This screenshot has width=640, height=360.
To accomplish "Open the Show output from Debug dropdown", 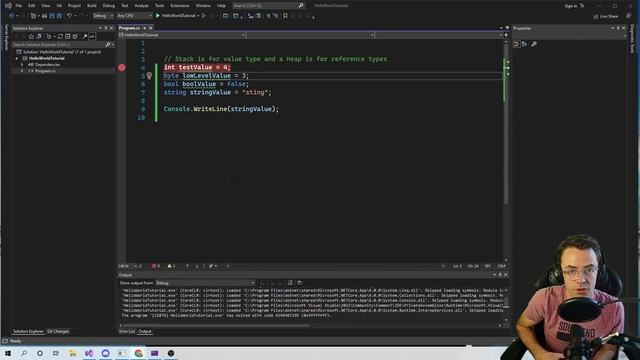I will click(205, 283).
